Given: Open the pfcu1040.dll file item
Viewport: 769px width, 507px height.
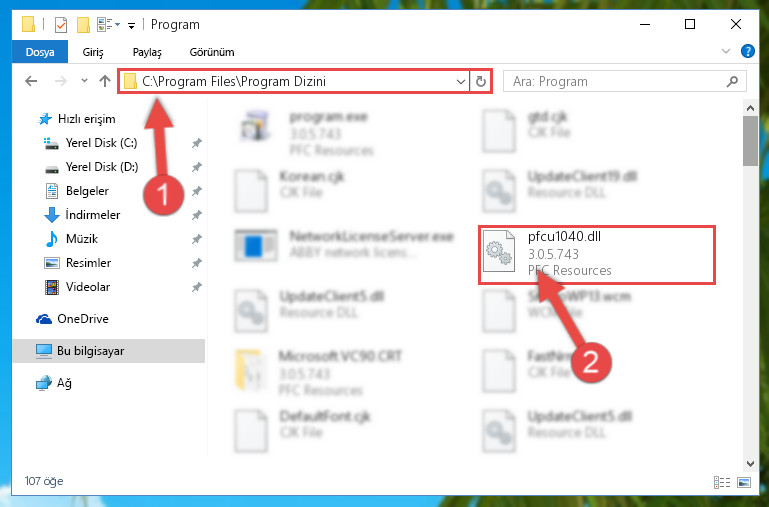Looking at the screenshot, I should [597, 254].
